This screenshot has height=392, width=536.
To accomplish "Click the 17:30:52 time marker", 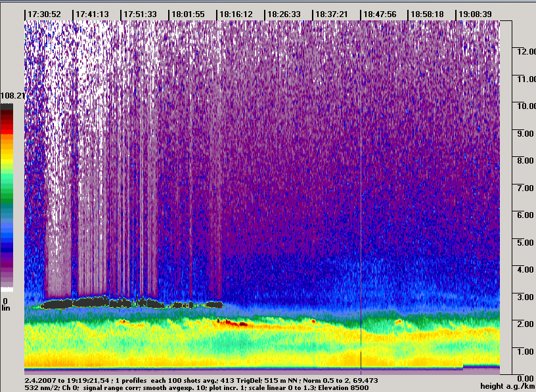I will pyautogui.click(x=44, y=14).
